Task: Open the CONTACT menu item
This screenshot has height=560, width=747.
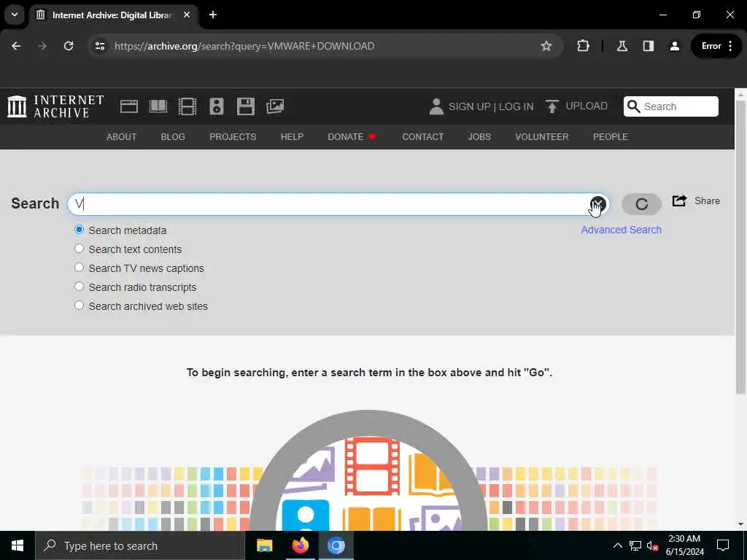Action: point(423,136)
